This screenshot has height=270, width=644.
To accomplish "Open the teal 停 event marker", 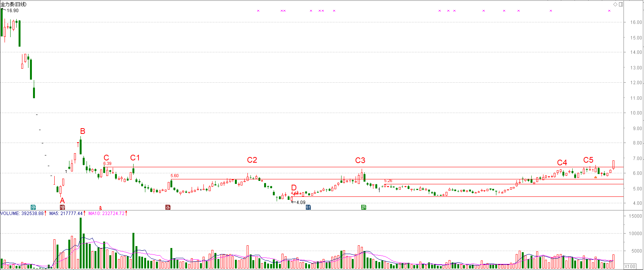I will [33, 207].
